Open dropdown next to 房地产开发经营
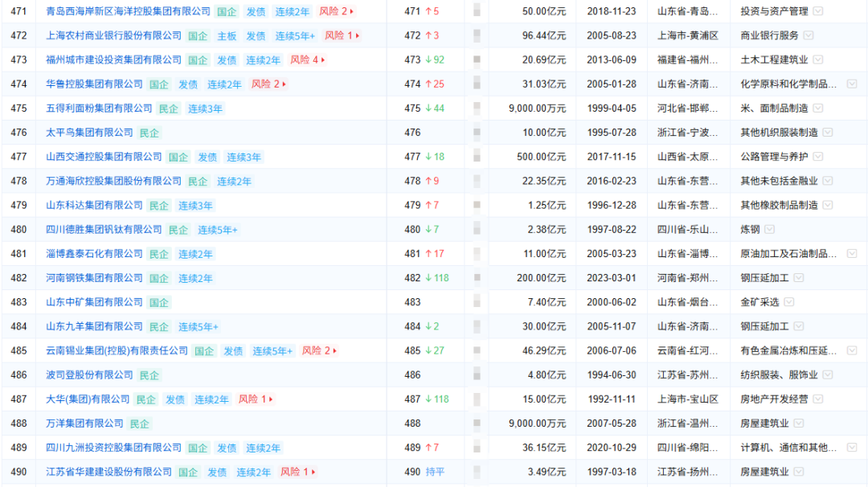The width and height of the screenshot is (868, 487). pyautogui.click(x=817, y=399)
